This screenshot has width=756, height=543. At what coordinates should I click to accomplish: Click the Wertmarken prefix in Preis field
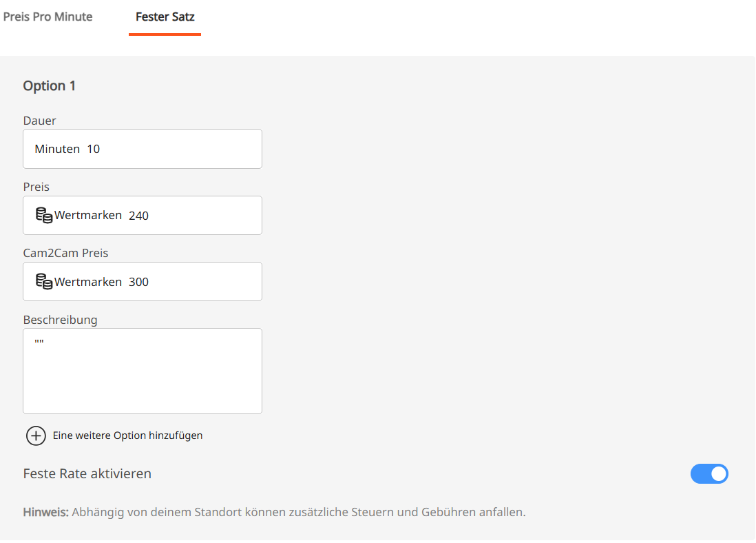tap(88, 216)
